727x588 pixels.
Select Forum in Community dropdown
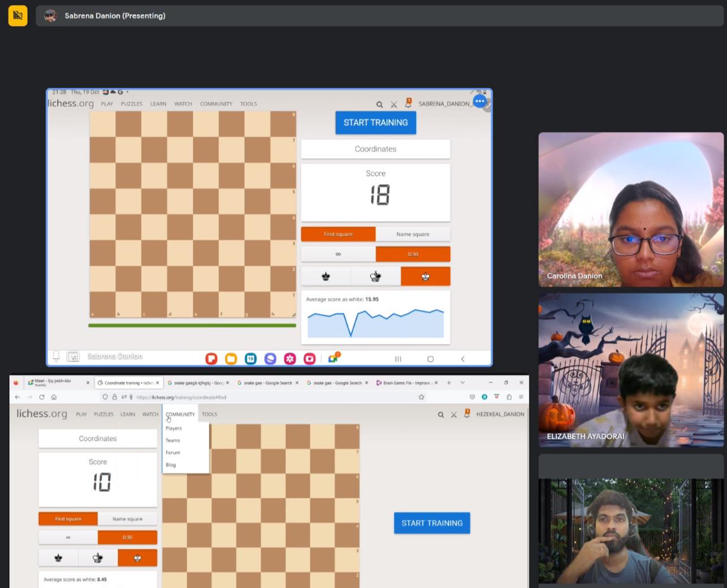point(173,453)
